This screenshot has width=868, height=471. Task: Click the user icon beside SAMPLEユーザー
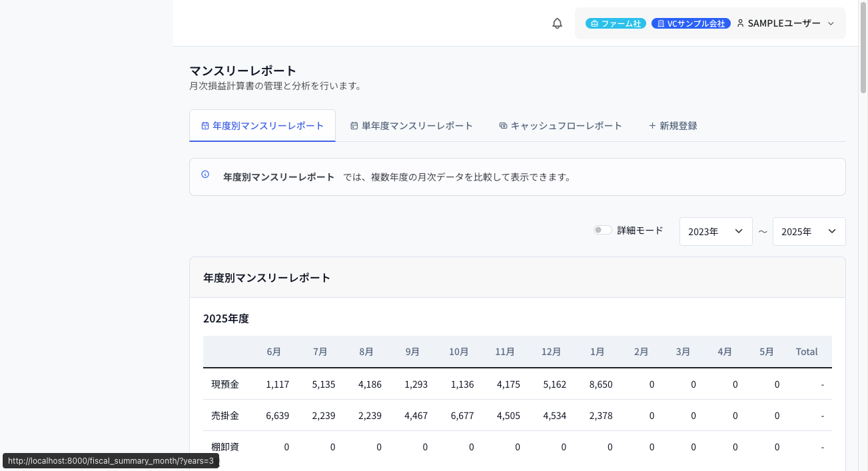740,23
